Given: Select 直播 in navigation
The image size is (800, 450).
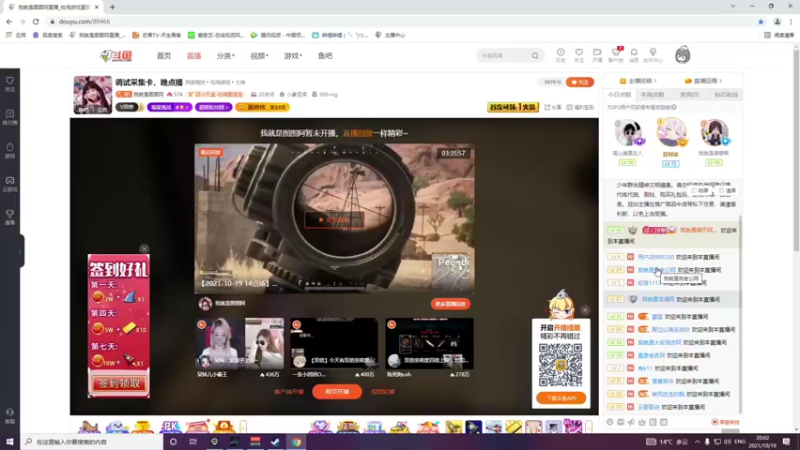Looking at the screenshot, I should tap(194, 56).
